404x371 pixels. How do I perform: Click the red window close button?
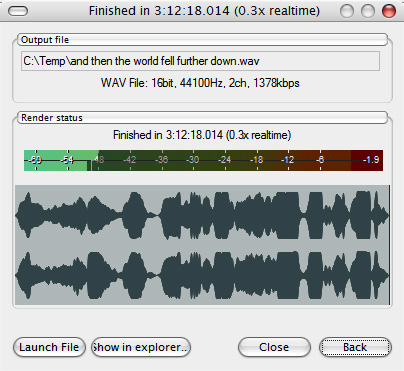click(x=389, y=11)
